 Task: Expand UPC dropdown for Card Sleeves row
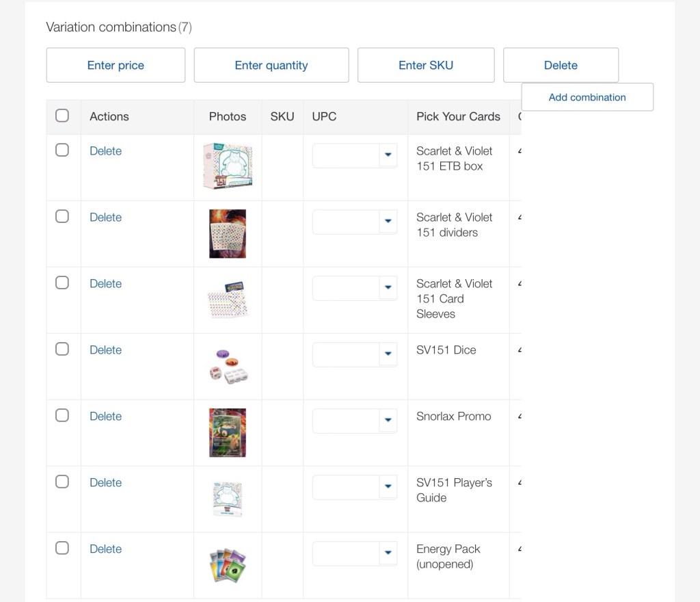(388, 288)
